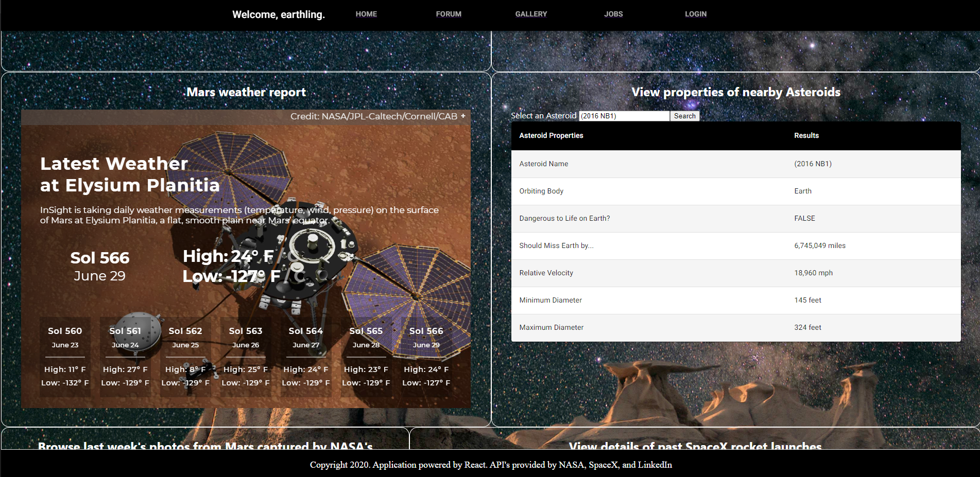This screenshot has width=980, height=477.
Task: Select the Sol 562 weather card
Action: [185, 357]
